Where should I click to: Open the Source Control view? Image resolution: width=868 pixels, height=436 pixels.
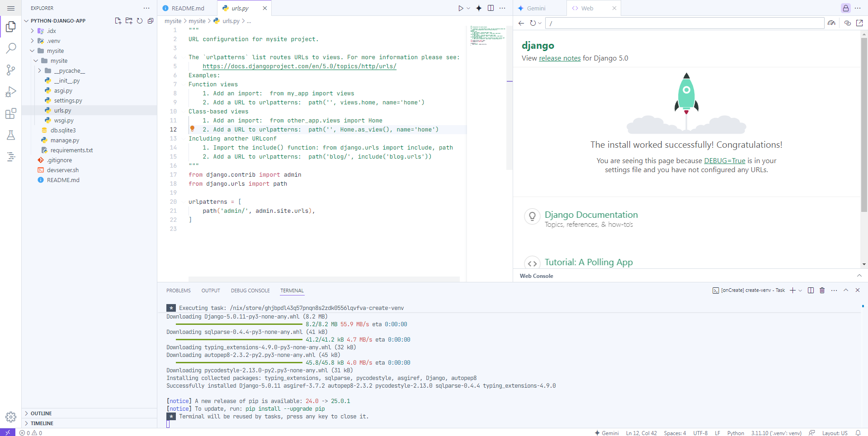[11, 70]
